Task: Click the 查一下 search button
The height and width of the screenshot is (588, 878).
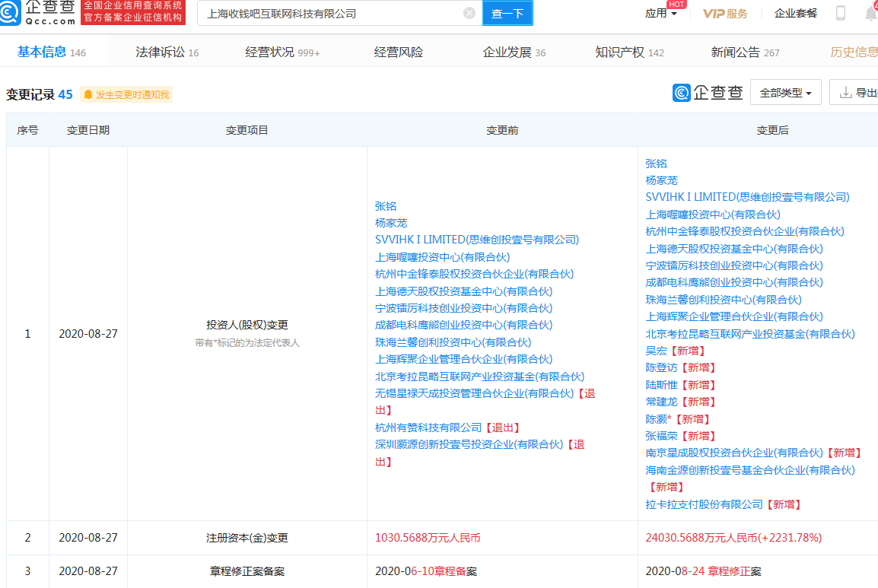Action: pyautogui.click(x=507, y=13)
